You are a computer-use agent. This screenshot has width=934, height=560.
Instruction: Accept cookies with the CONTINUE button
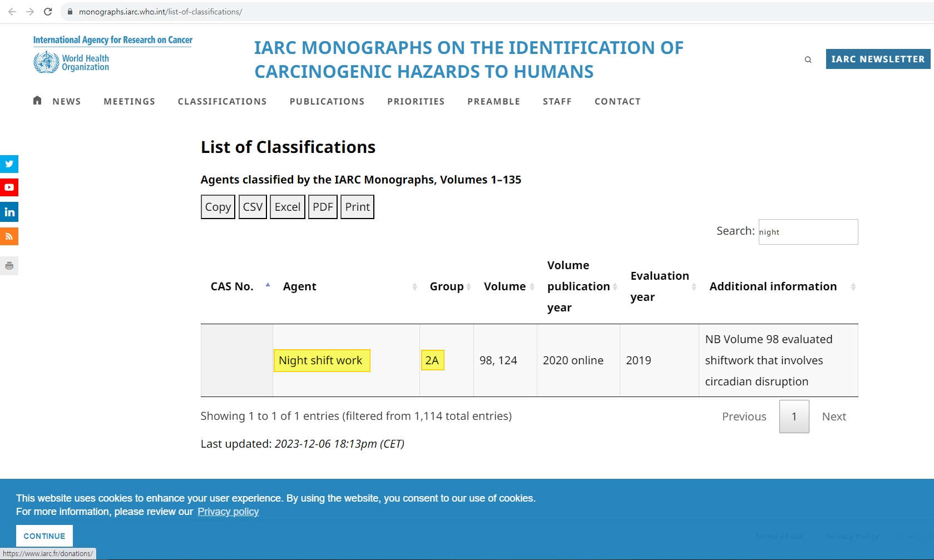[45, 536]
